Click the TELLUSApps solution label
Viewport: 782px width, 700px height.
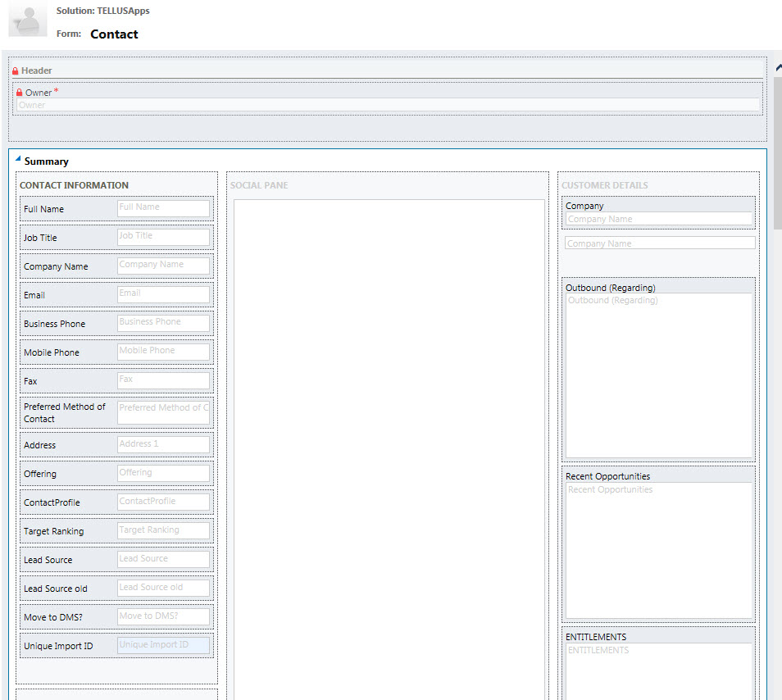102,11
